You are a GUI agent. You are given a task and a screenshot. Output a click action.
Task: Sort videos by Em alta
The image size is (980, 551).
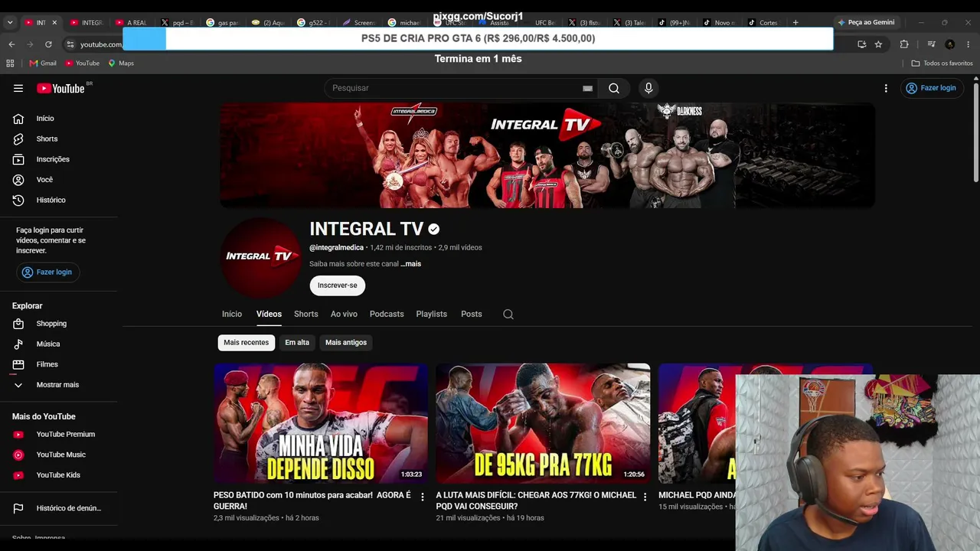click(x=297, y=343)
